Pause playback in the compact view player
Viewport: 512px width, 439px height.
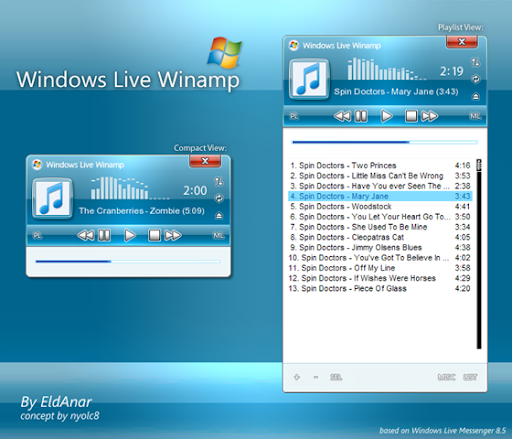point(104,235)
